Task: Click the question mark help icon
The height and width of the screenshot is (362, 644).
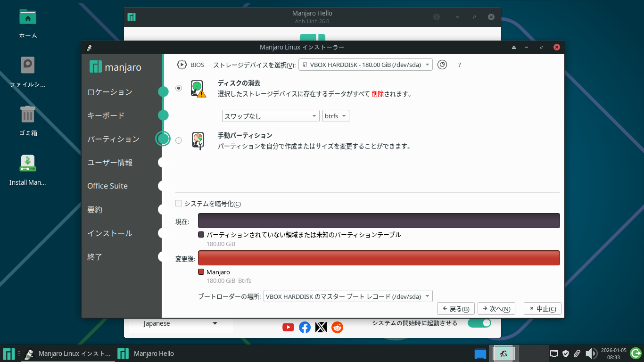Action: click(459, 65)
